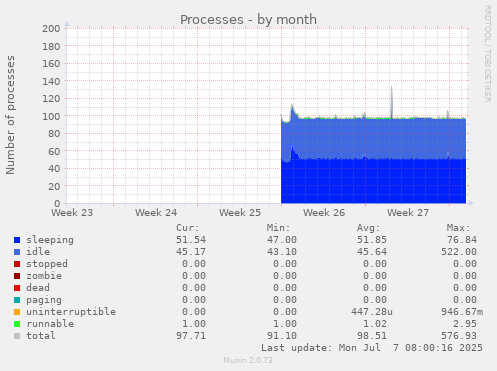497x371 pixels.
Task: Click the 'Processes - by month' title
Action: pos(248,19)
